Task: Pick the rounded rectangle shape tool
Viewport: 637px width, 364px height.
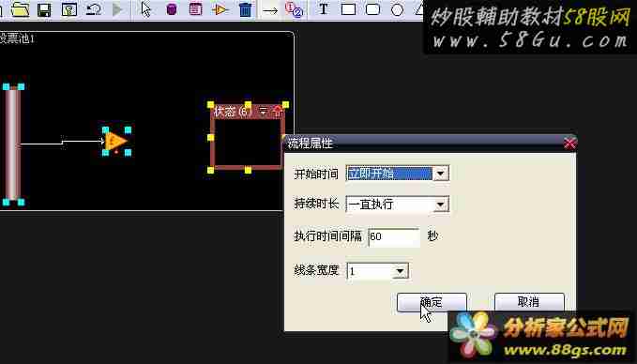Action: 372,9
